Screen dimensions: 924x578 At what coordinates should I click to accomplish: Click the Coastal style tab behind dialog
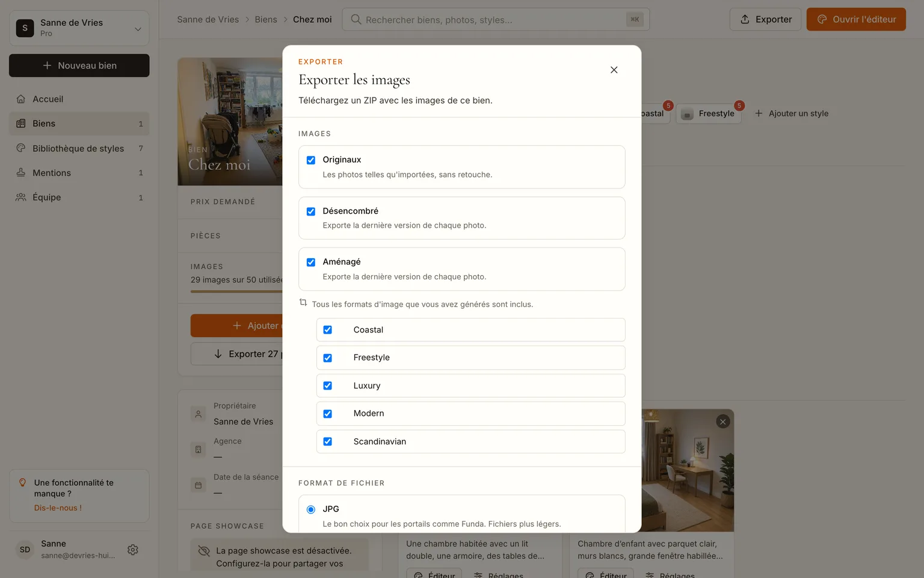[x=656, y=113]
